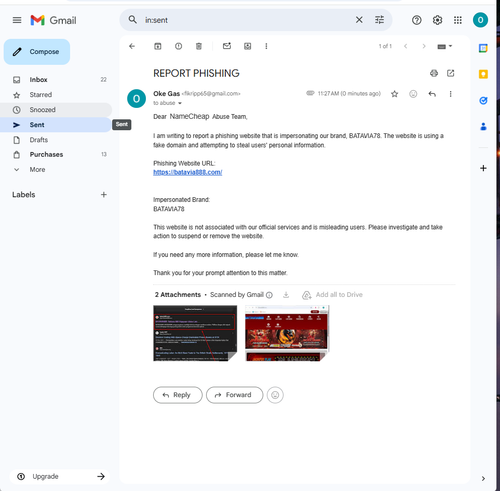Open message More menu next to reply
This screenshot has height=491, width=500.
[x=450, y=94]
